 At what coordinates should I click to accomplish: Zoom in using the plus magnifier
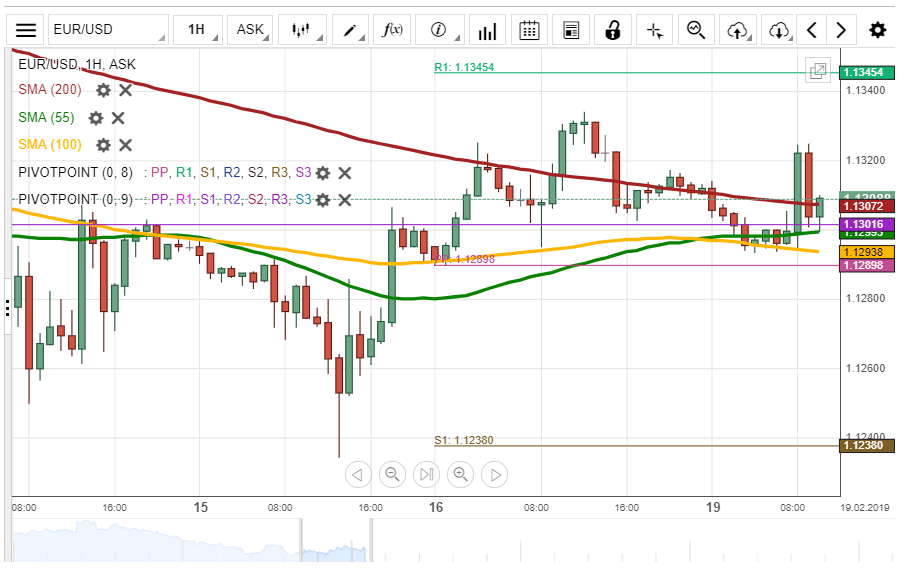[461, 475]
